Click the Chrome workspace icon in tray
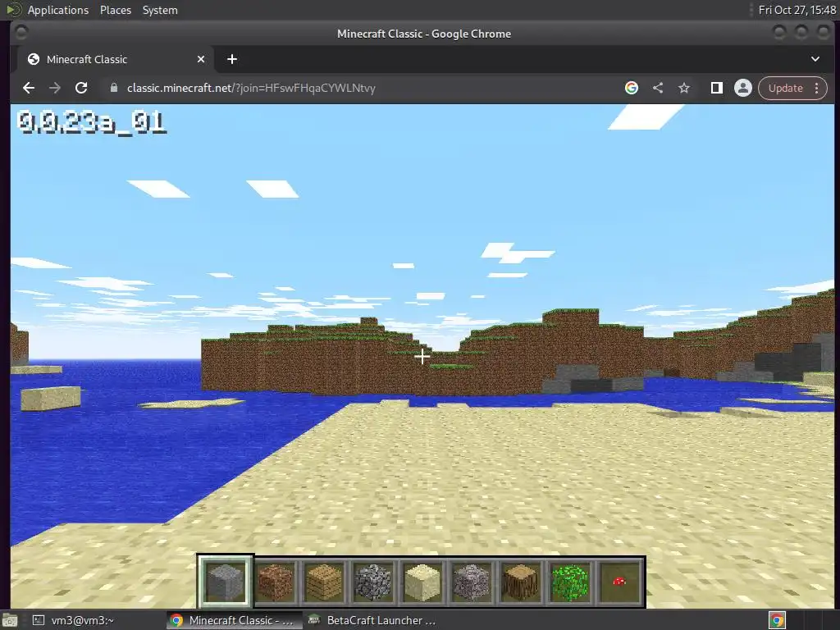This screenshot has width=840, height=630. pos(778,620)
